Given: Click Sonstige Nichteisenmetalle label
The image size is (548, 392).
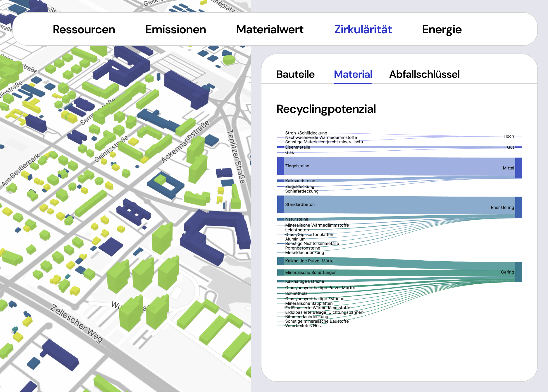Looking at the screenshot, I should (x=312, y=243).
